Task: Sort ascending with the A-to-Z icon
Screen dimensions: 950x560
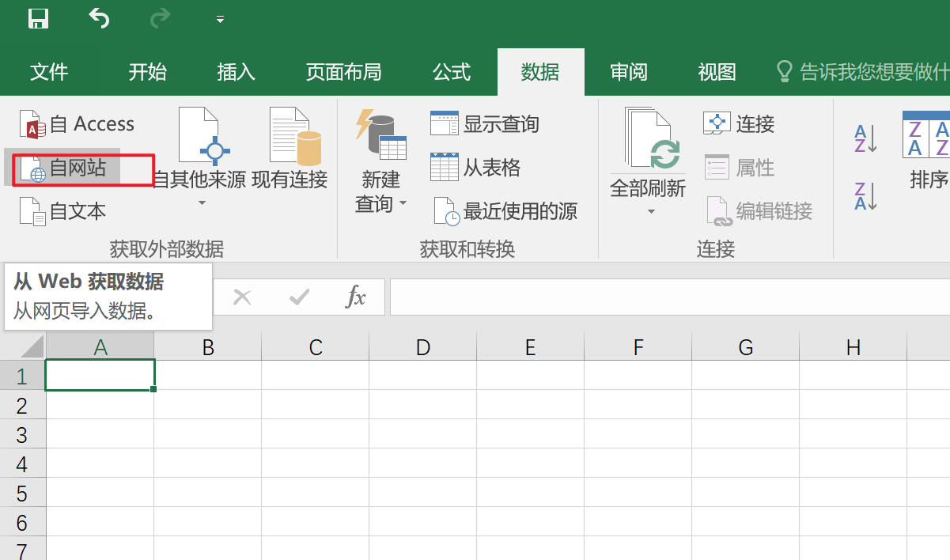Action: point(865,138)
